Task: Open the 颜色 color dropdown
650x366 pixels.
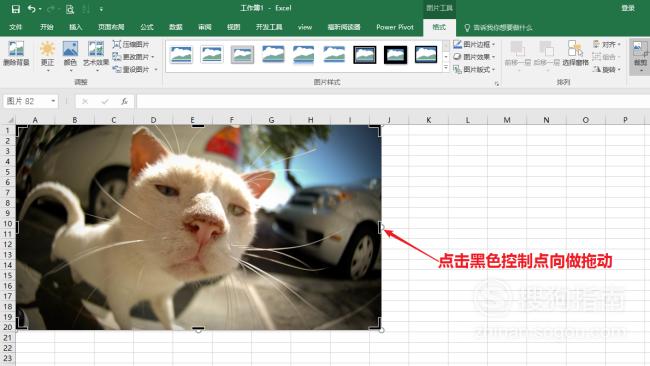Action: pos(70,56)
